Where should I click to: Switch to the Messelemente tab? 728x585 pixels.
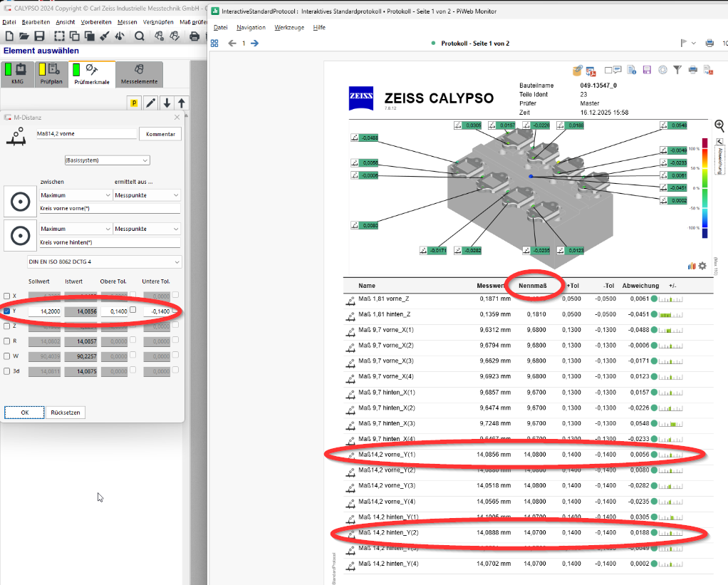click(x=139, y=75)
